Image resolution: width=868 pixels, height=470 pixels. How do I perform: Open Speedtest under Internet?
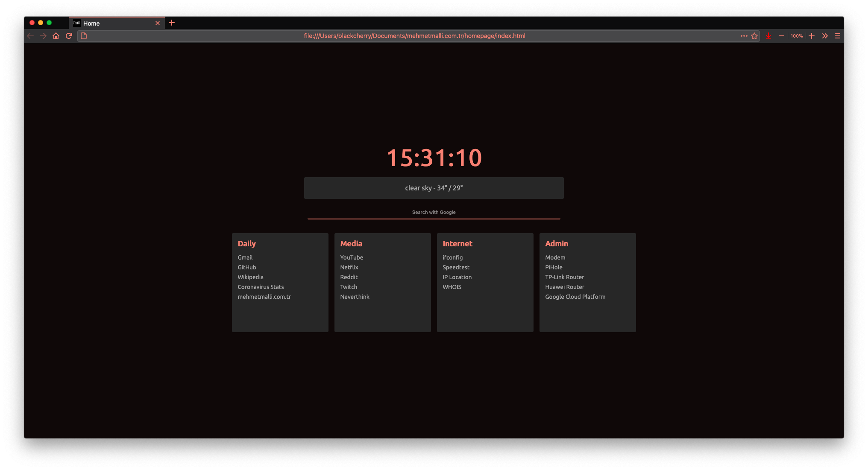point(456,267)
